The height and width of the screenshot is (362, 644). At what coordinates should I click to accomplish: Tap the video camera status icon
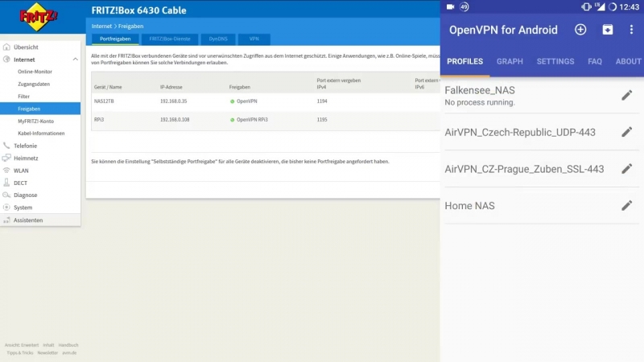coord(450,6)
